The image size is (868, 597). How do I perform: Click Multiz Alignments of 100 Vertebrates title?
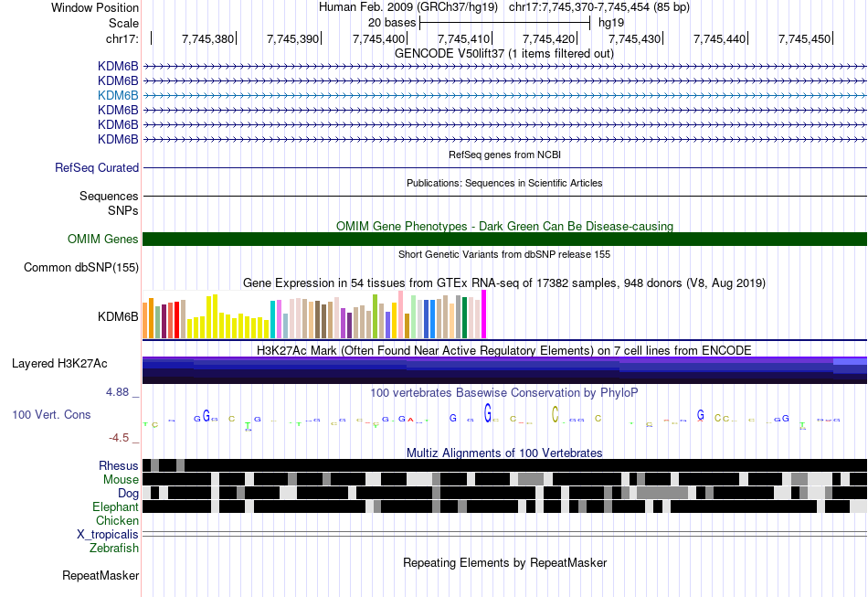pyautogui.click(x=503, y=453)
